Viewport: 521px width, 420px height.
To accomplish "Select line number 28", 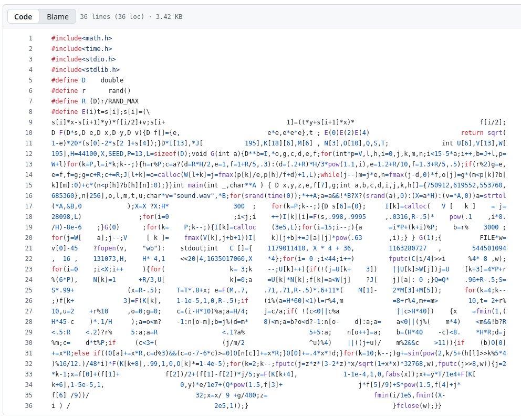I will pos(29,322).
